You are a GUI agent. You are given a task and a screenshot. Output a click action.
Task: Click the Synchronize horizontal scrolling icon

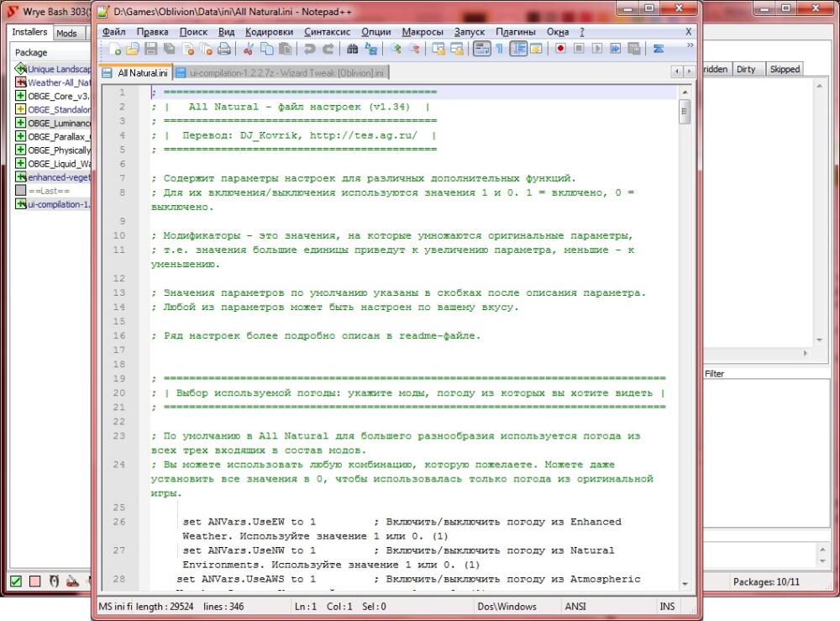(457, 50)
